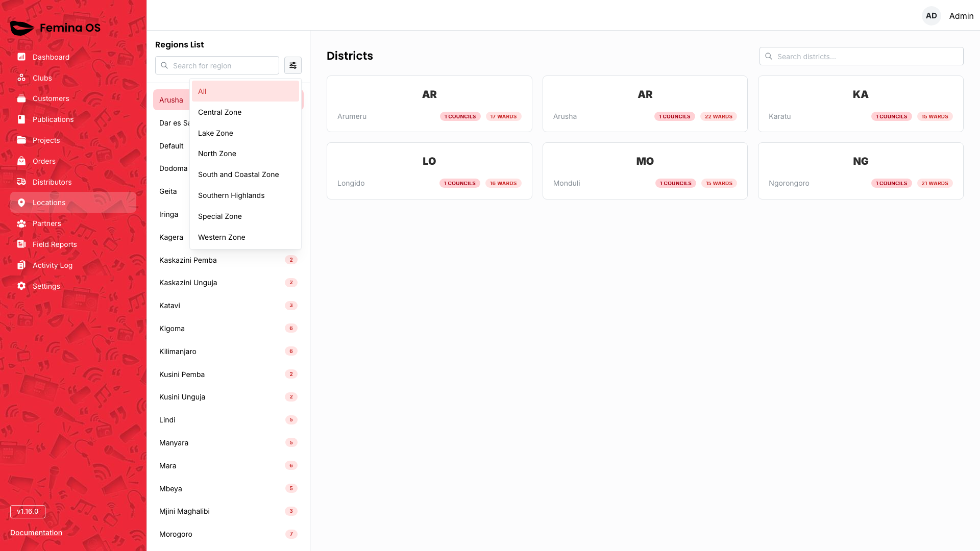980x551 pixels.
Task: Click the Admin user name
Action: [x=961, y=16]
